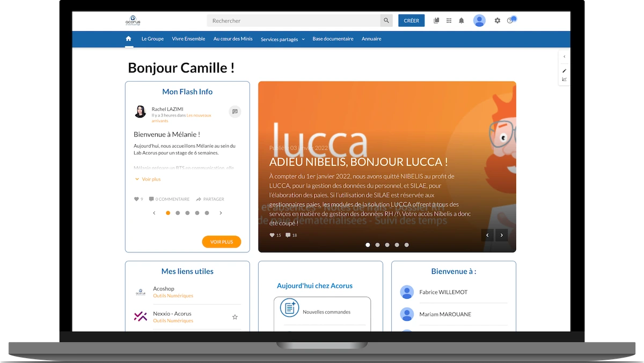Open the bookmarks library icon
644x363 pixels.
pyautogui.click(x=436, y=20)
